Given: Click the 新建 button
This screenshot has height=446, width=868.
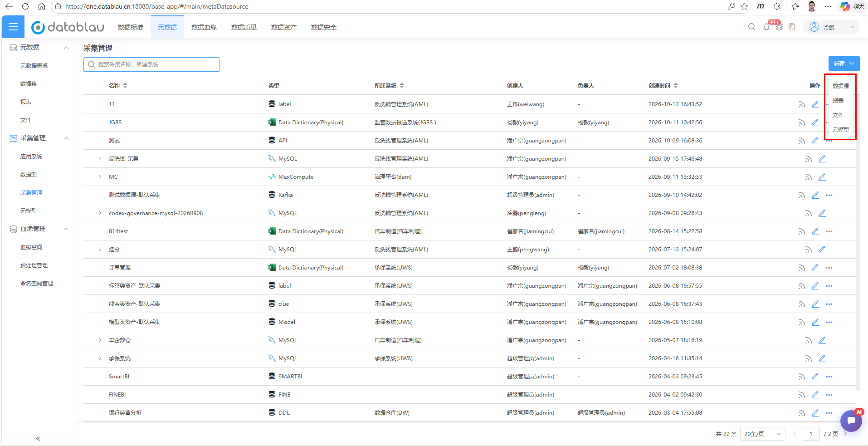Looking at the screenshot, I should (x=844, y=64).
